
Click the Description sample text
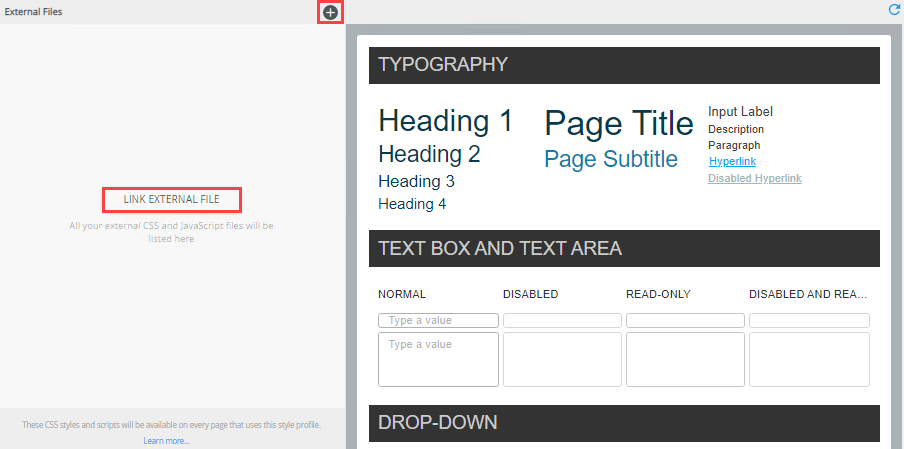click(x=736, y=129)
